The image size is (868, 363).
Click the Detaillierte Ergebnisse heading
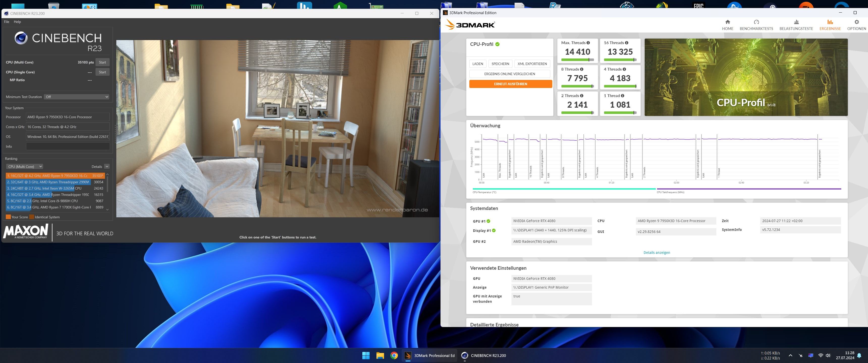point(494,325)
